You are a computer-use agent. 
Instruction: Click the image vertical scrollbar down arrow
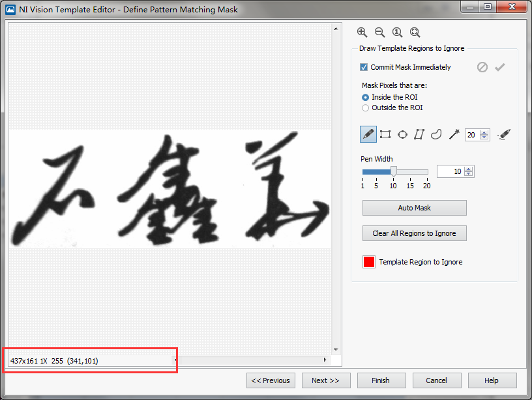click(x=336, y=349)
